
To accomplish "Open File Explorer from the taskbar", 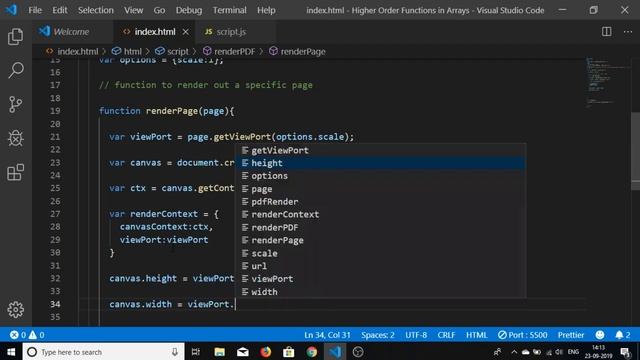I will pyautogui.click(x=220, y=352).
